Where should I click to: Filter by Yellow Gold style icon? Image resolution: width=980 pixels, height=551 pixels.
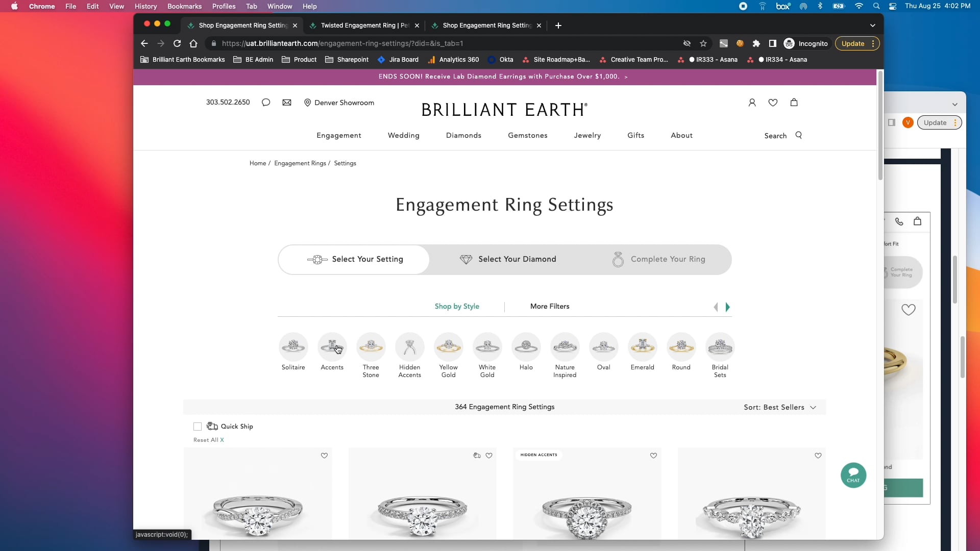click(449, 347)
